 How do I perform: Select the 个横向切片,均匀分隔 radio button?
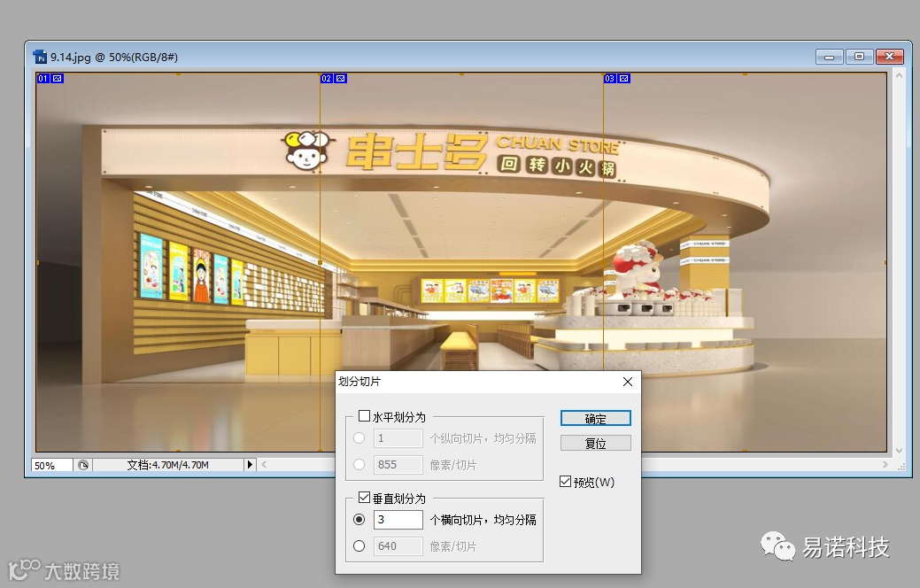tap(359, 519)
